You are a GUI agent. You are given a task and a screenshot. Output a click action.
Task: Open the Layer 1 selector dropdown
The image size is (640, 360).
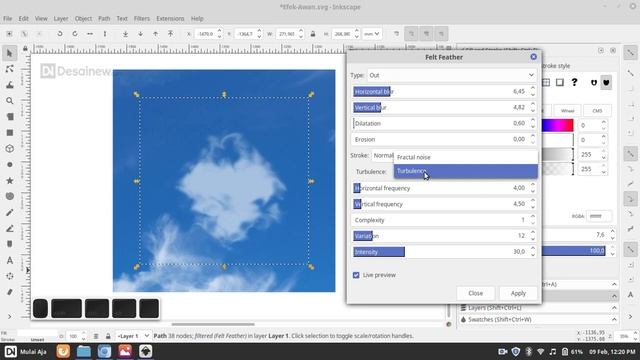point(133,336)
